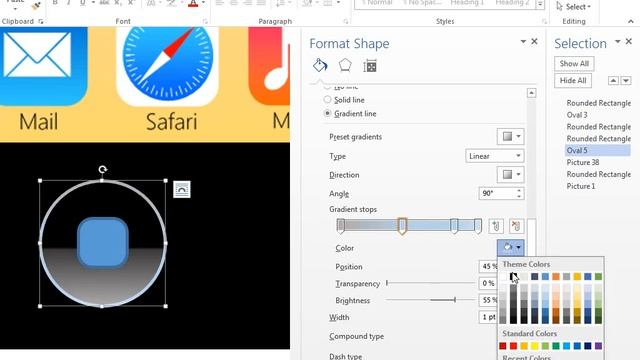This screenshot has width=640, height=360.
Task: Click the Angle field showing 90°
Action: [x=497, y=193]
